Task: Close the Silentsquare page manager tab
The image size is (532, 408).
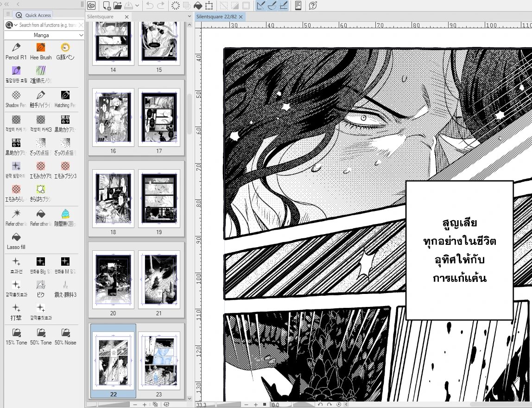Action: [127, 17]
